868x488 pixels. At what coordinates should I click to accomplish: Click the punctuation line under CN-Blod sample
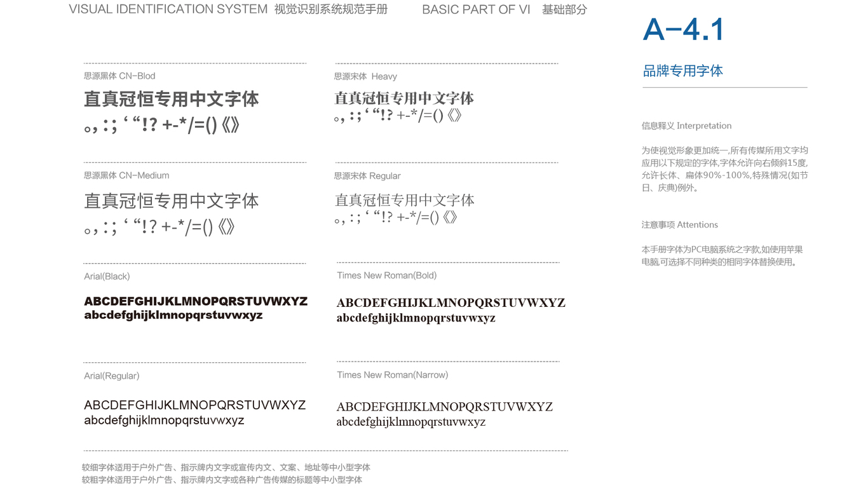point(162,125)
